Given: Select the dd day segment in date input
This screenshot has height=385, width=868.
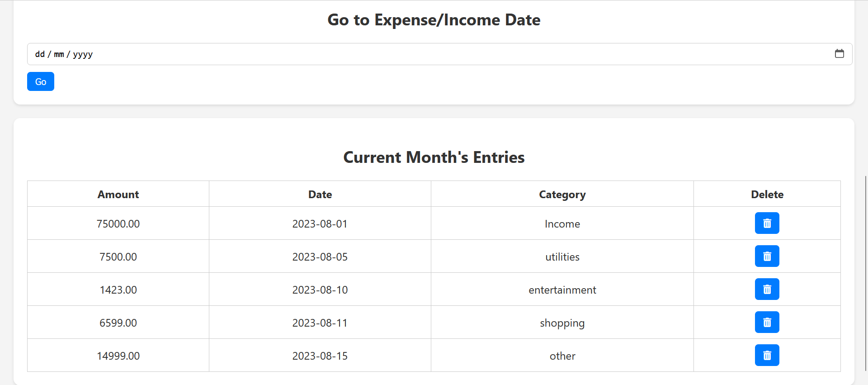Looking at the screenshot, I should [40, 54].
